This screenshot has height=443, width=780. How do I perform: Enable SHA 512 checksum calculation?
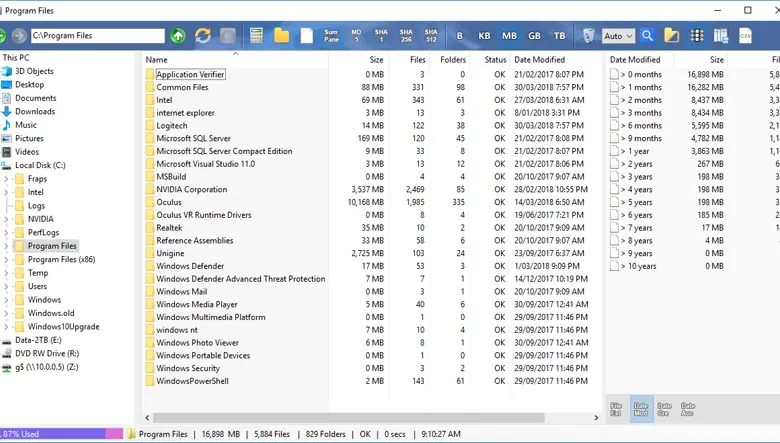point(431,35)
